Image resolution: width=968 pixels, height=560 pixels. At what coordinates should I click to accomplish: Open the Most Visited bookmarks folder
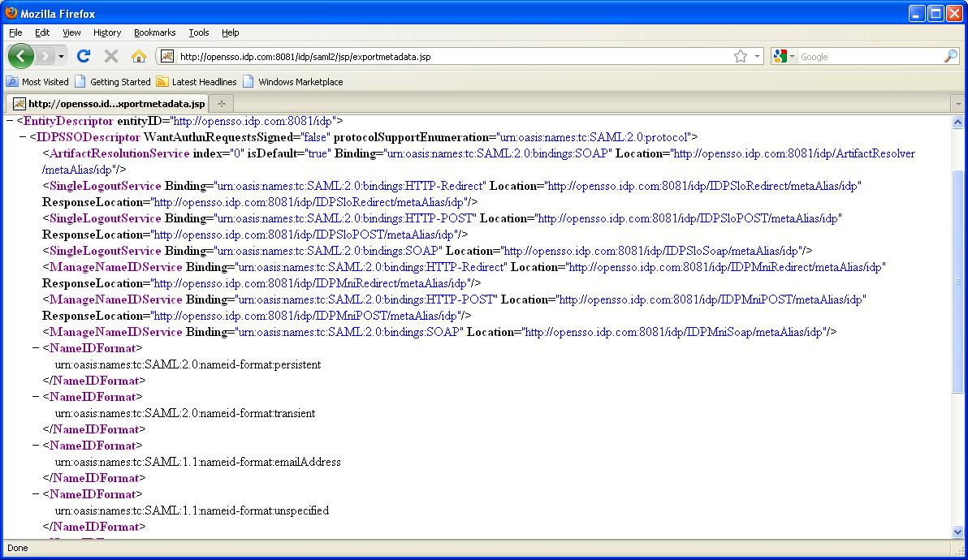(37, 81)
